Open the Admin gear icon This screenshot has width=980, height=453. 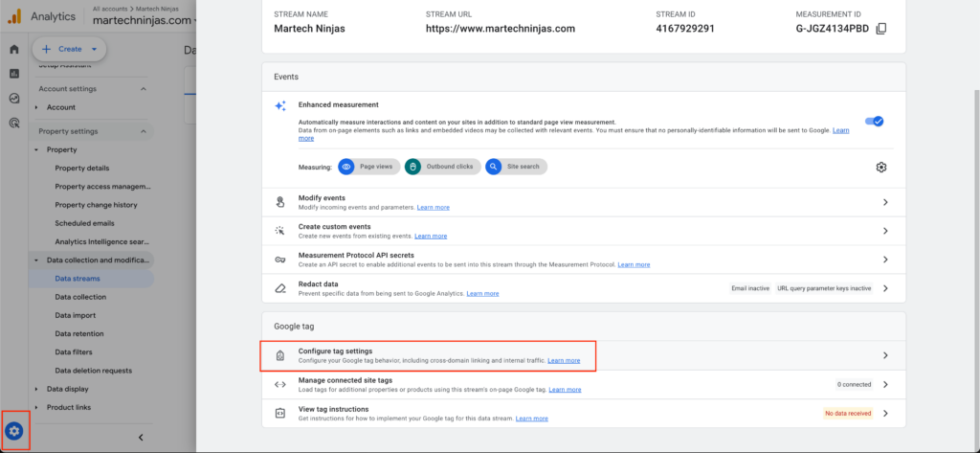click(x=14, y=430)
